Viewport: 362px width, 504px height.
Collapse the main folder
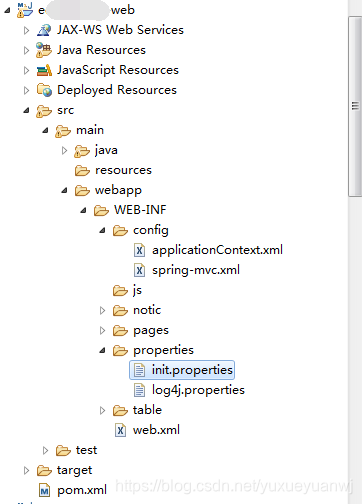pyautogui.click(x=45, y=130)
